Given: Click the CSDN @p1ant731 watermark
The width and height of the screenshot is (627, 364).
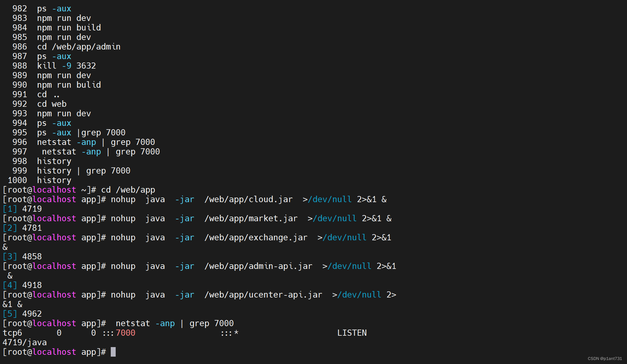Looking at the screenshot, I should 605,358.
